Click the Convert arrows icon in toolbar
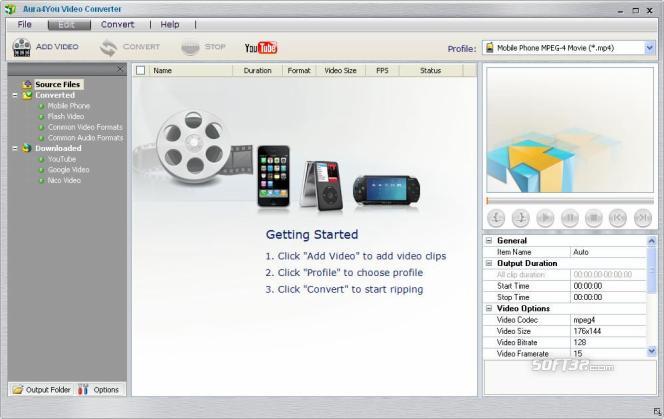Viewport: 664px width, 419px height. (108, 47)
